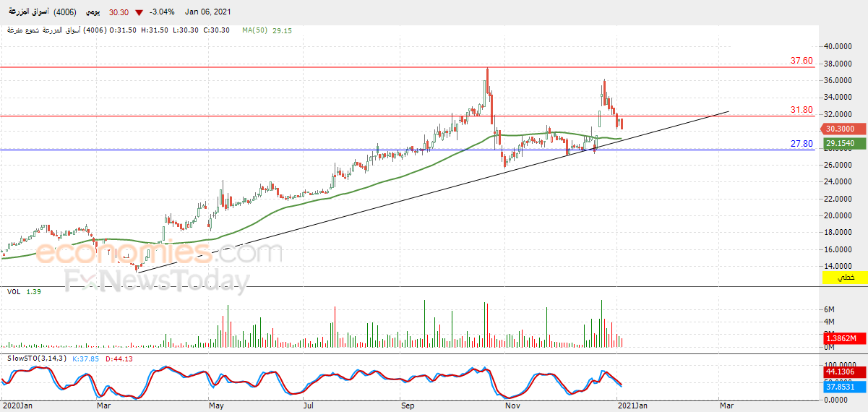Screen dimensions: 868x412
Task: Click the economies.com watermark logo
Action: (158, 253)
